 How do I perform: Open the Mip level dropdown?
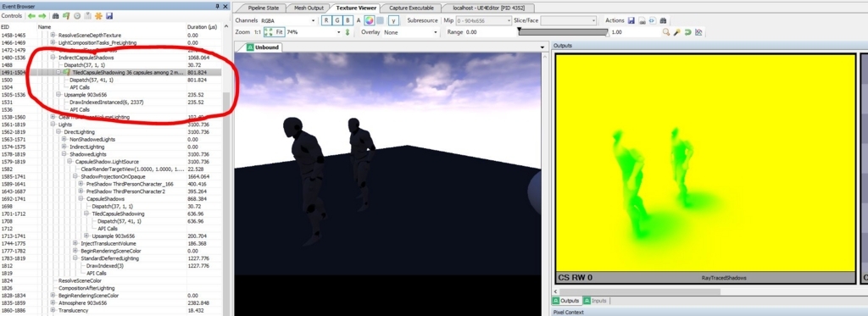484,20
